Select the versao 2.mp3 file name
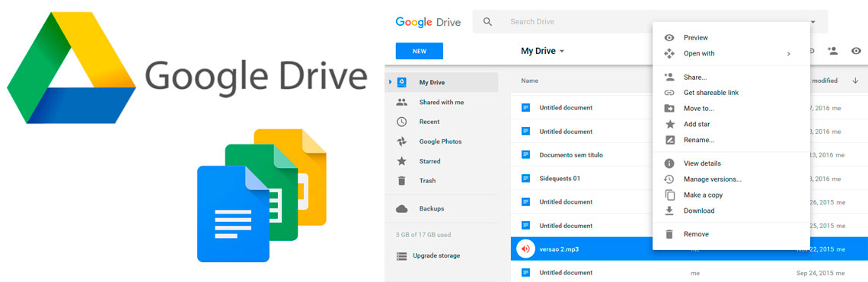 click(559, 249)
